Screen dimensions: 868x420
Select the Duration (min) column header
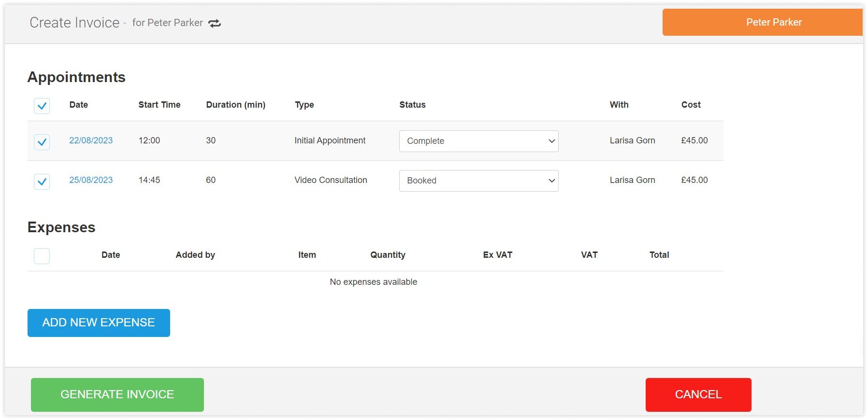235,105
